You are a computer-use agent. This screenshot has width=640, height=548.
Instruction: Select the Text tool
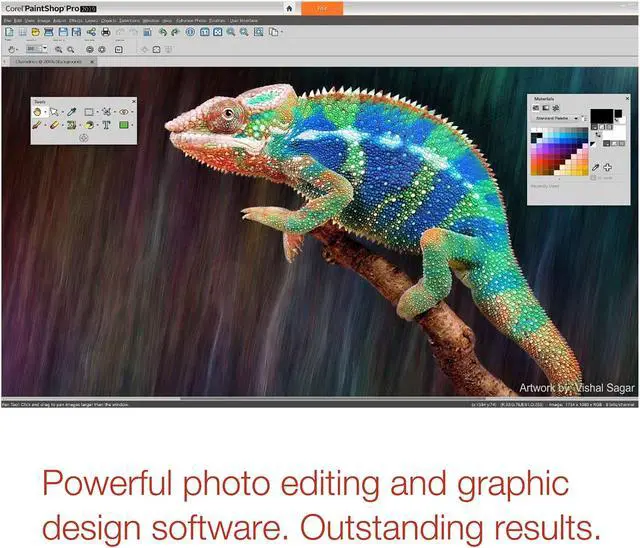pyautogui.click(x=107, y=125)
